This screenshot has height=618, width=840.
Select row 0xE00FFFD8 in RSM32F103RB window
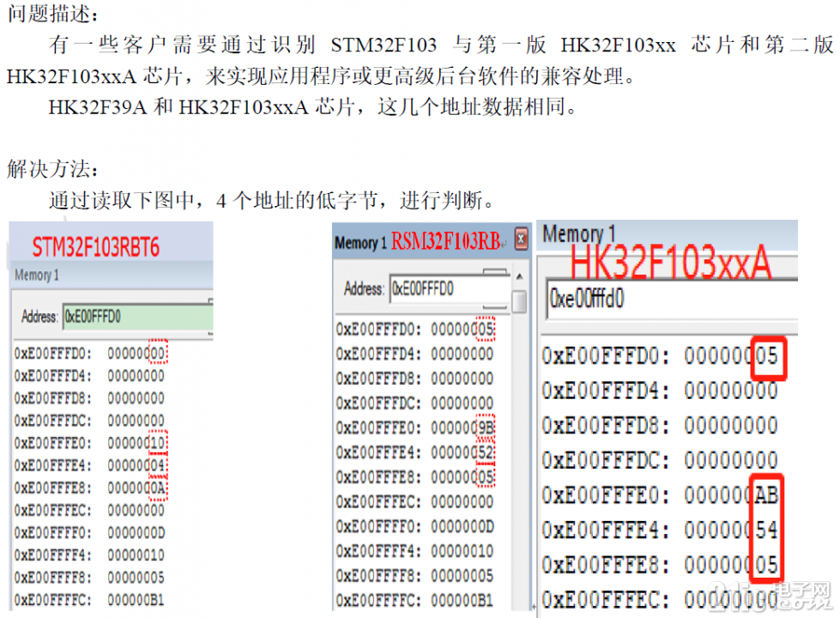click(415, 379)
